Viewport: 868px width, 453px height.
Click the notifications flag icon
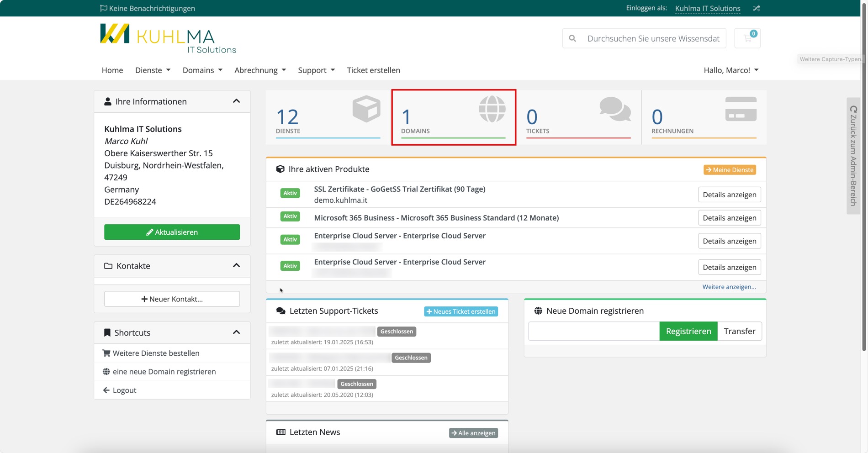point(104,8)
